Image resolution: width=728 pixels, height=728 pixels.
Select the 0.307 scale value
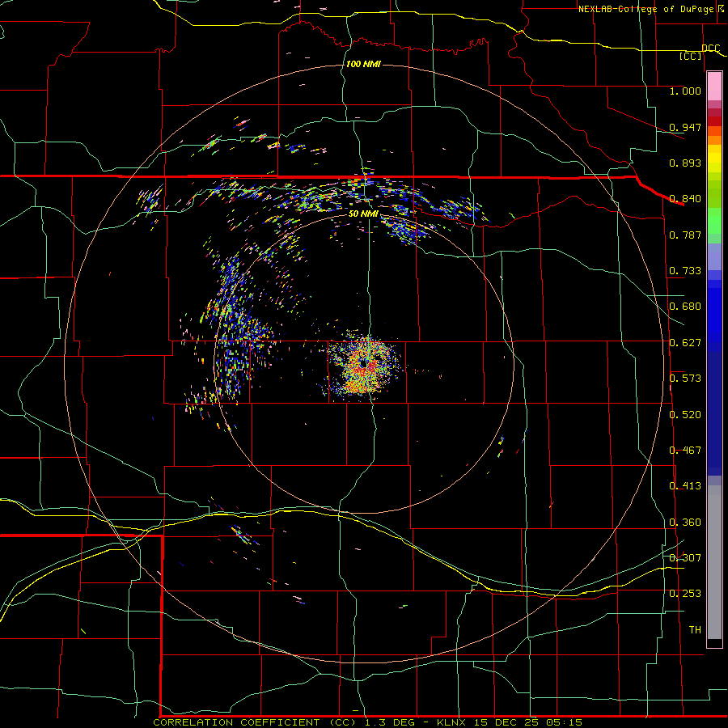[x=685, y=557]
